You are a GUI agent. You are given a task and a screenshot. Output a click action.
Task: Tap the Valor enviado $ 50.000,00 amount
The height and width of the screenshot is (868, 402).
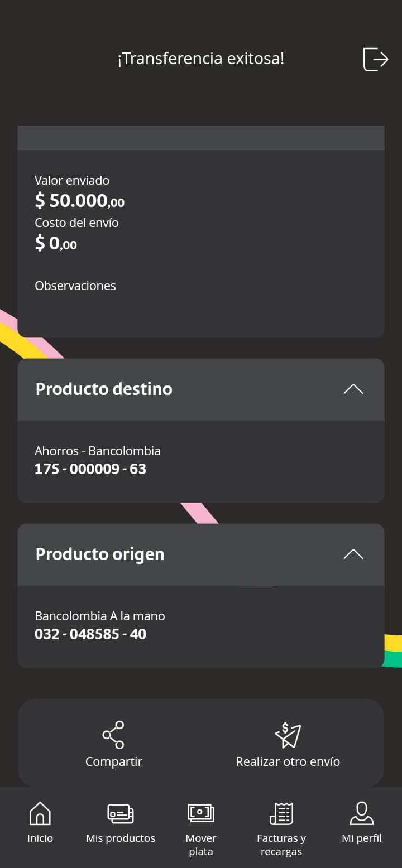click(80, 200)
